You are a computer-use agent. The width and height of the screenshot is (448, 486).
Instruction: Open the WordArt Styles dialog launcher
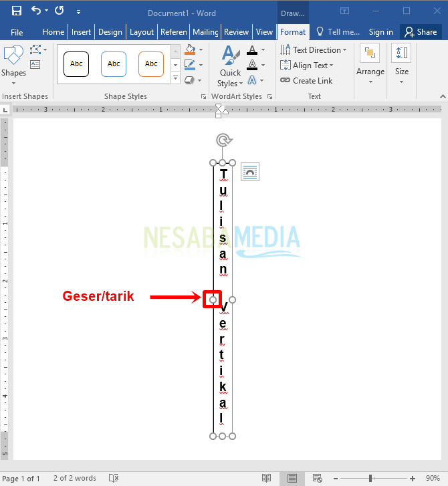click(x=269, y=97)
